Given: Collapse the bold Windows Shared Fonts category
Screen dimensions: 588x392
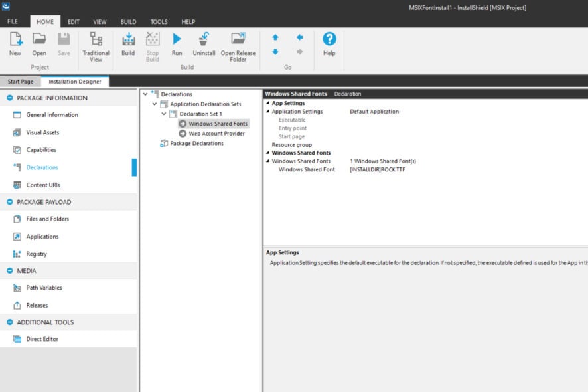Looking at the screenshot, I should 267,153.
